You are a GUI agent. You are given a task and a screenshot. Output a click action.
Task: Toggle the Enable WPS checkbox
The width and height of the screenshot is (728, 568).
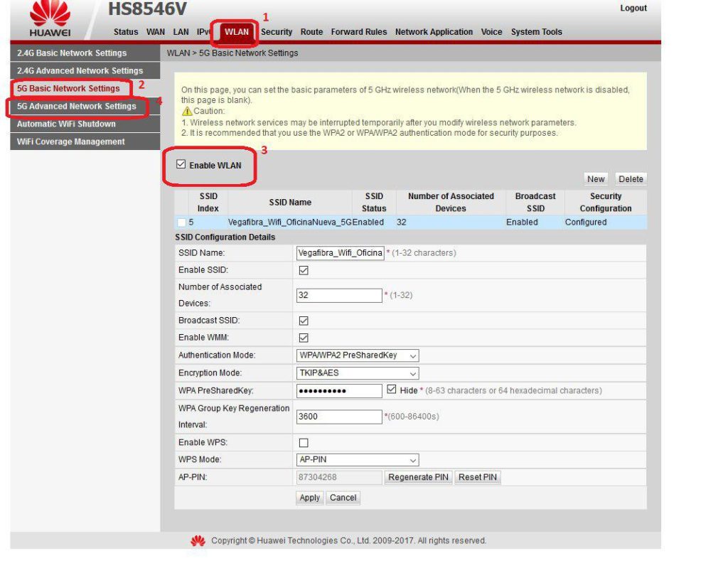304,443
